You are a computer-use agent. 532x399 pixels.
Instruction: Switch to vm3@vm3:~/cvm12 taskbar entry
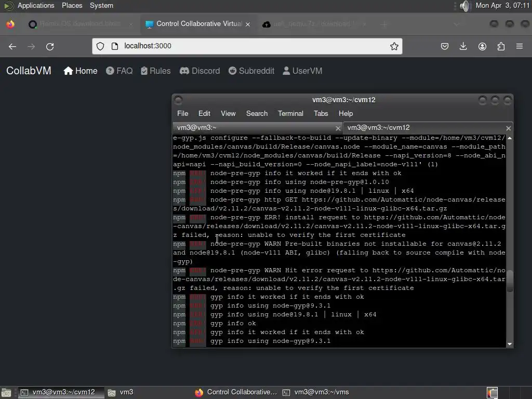tap(60, 392)
